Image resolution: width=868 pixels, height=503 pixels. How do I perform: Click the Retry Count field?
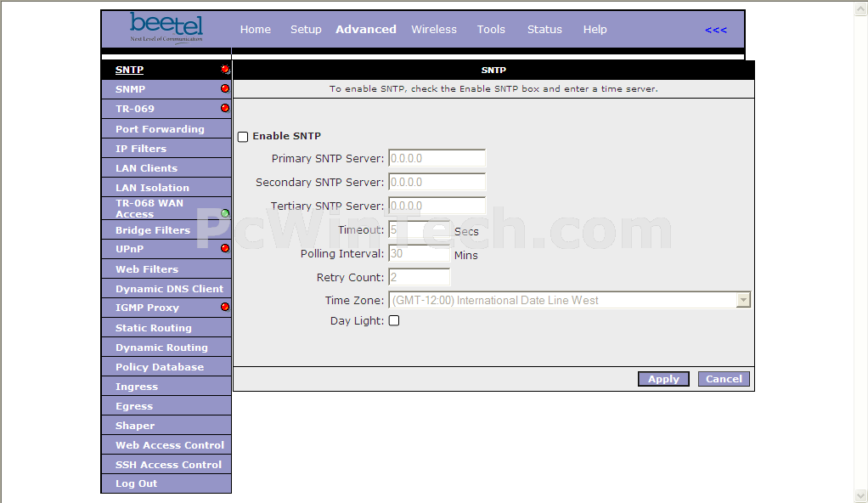(x=419, y=278)
